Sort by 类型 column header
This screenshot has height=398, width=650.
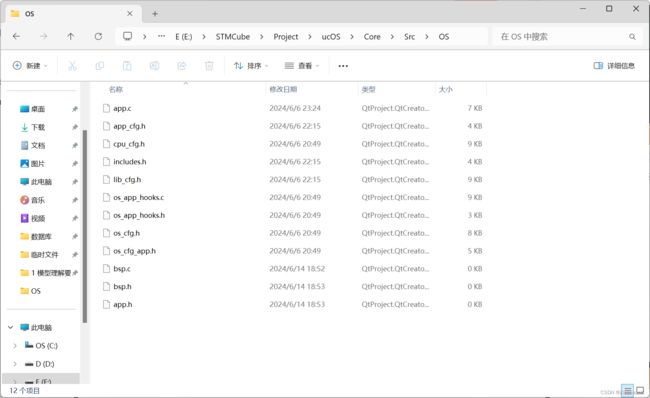click(x=368, y=89)
